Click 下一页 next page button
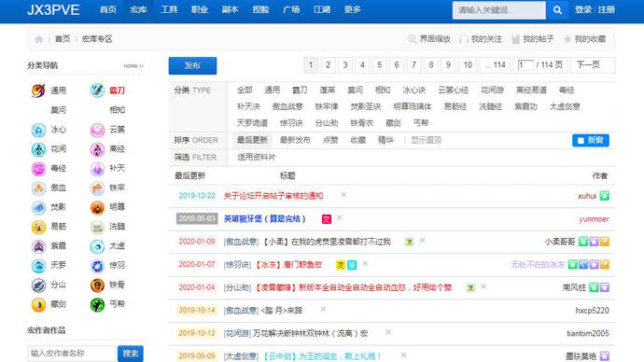Screen dimensions: 644x362 592,65
